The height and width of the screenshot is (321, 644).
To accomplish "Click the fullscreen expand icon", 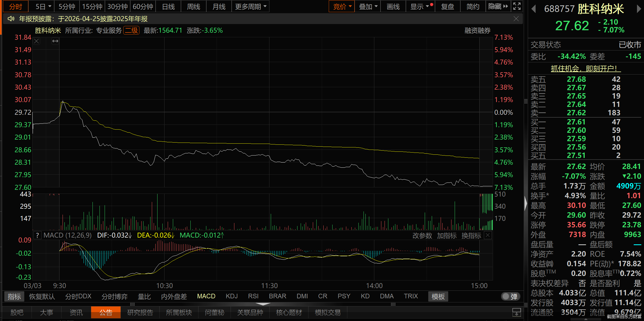I will tap(517, 6).
